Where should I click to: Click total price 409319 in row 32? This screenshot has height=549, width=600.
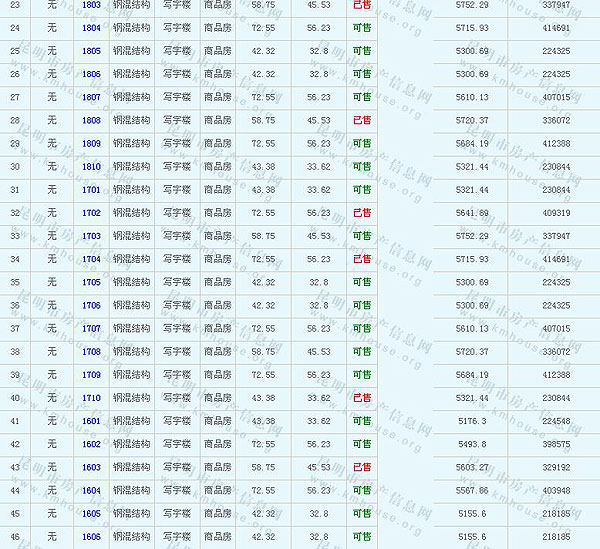click(x=555, y=213)
